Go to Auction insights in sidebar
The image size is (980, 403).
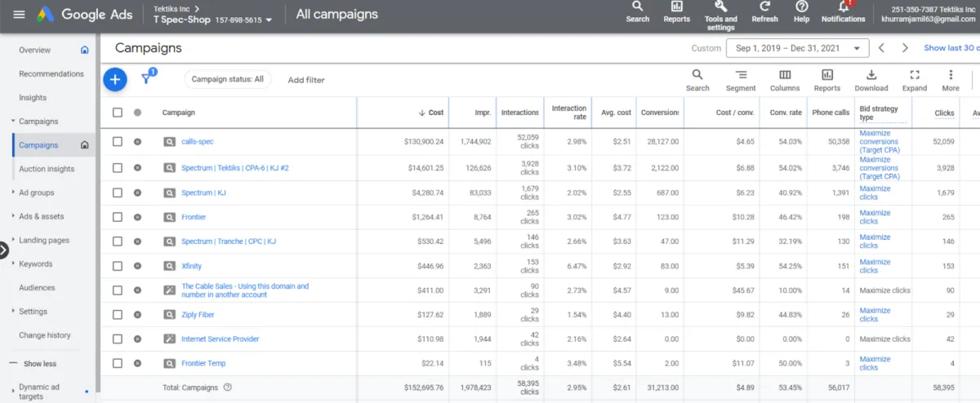[x=47, y=169]
